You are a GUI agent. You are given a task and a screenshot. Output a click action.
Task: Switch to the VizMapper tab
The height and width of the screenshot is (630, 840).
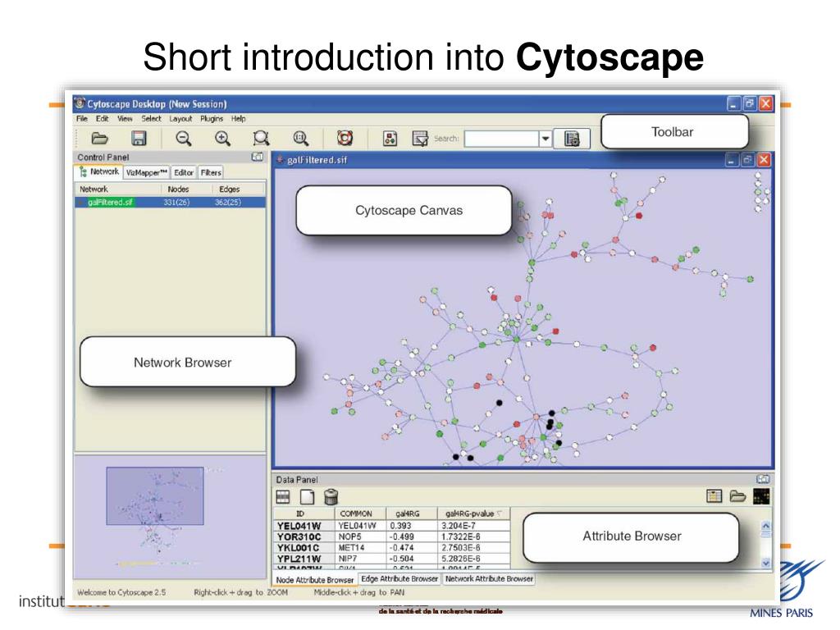146,172
